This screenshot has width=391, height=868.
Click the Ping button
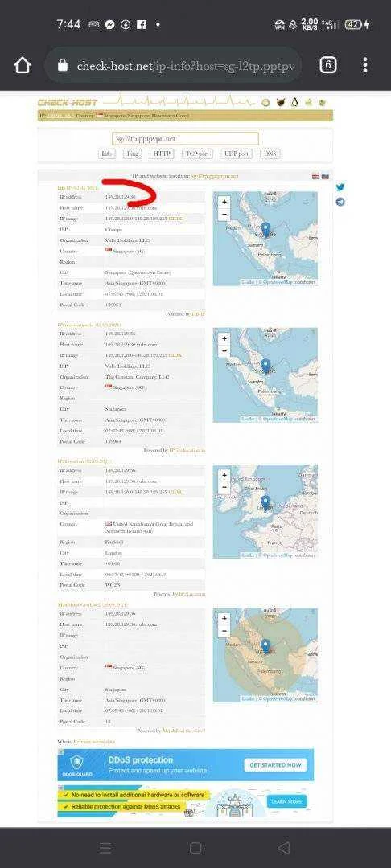133,154
